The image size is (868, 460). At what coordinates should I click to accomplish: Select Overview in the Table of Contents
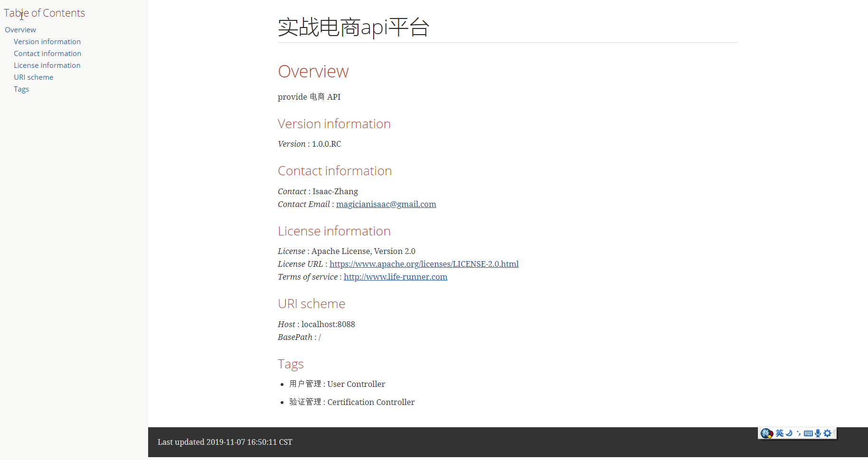pyautogui.click(x=20, y=29)
